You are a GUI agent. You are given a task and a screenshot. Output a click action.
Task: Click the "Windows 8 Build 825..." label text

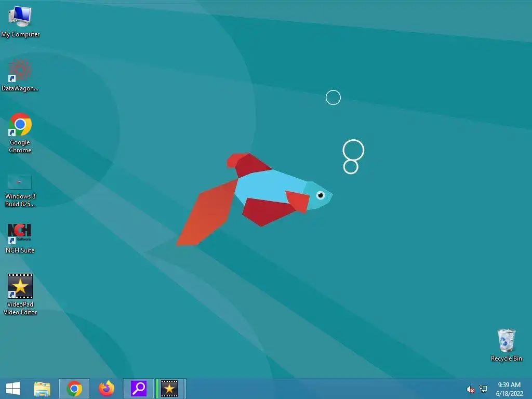pos(20,200)
